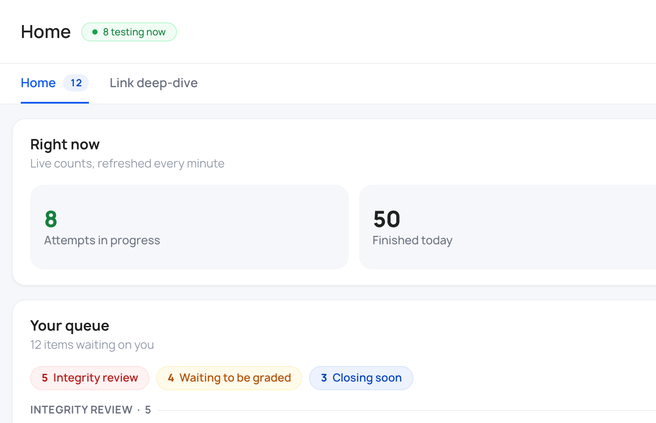Click '12 items waiting on you' text

(x=92, y=345)
